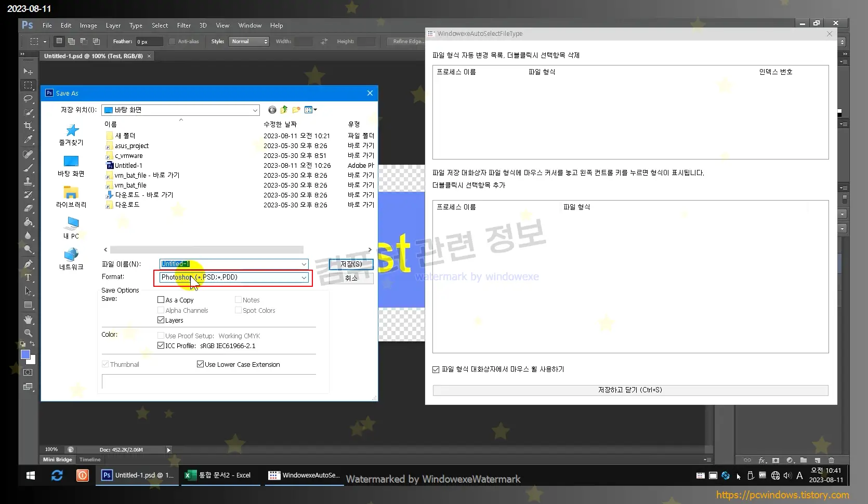
Task: Click the 취소 cancel button
Action: (351, 278)
